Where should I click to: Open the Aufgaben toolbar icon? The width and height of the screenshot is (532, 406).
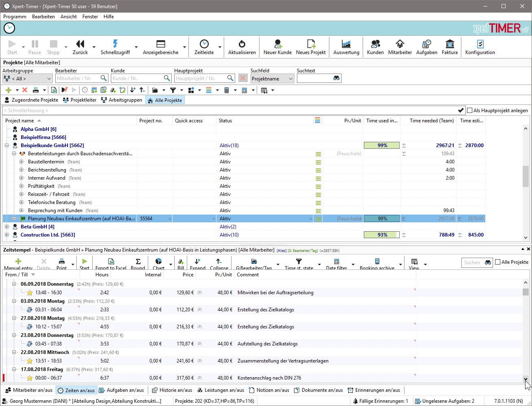(x=426, y=44)
